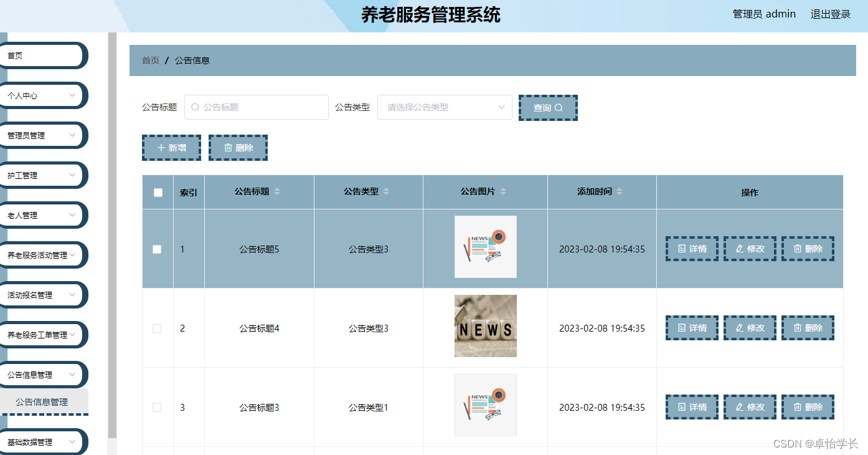Click 公告类型1 cell in row 3
The height and width of the screenshot is (455, 868).
(369, 408)
